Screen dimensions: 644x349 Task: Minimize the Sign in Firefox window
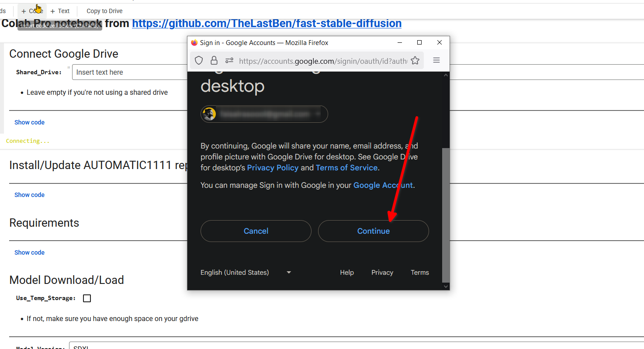[x=399, y=42]
